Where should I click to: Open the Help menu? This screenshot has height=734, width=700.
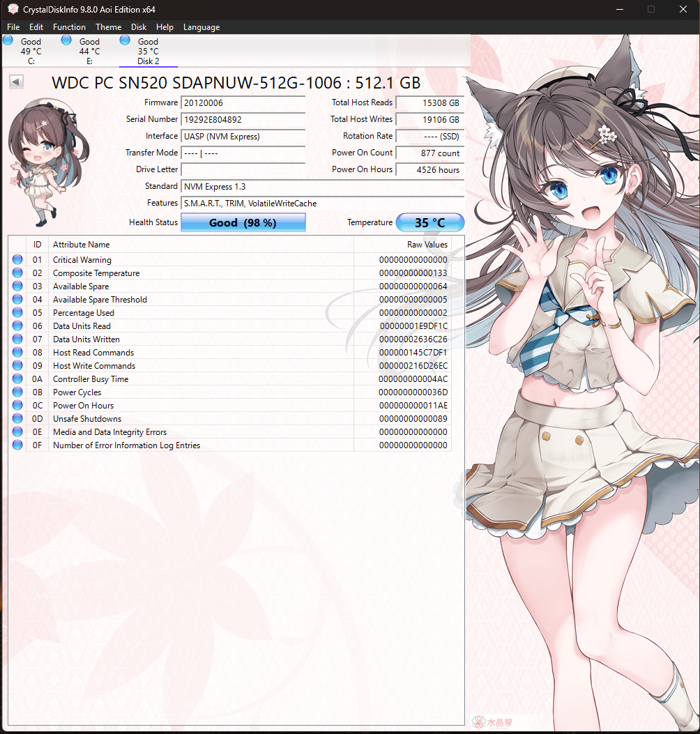(165, 27)
